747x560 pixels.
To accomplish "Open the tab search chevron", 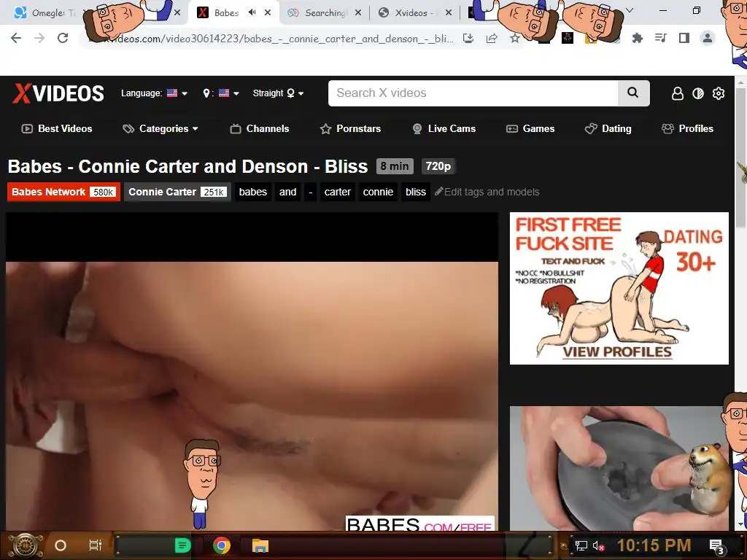I will [x=630, y=10].
